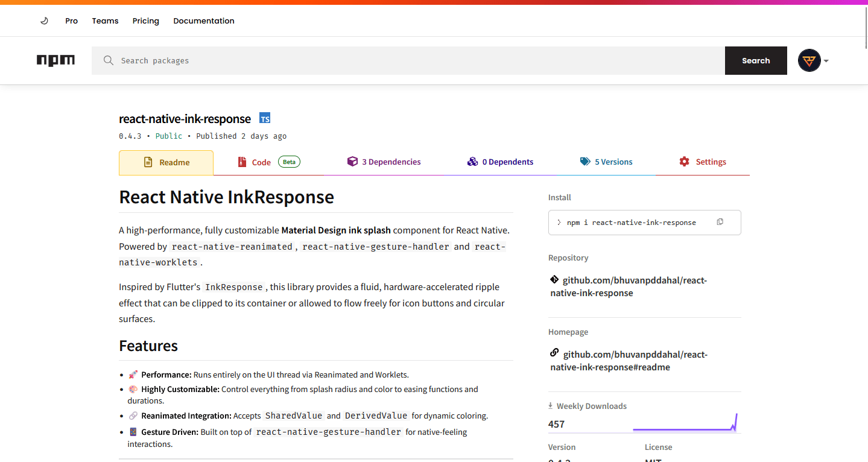Click the Public visibility label

[x=169, y=136]
